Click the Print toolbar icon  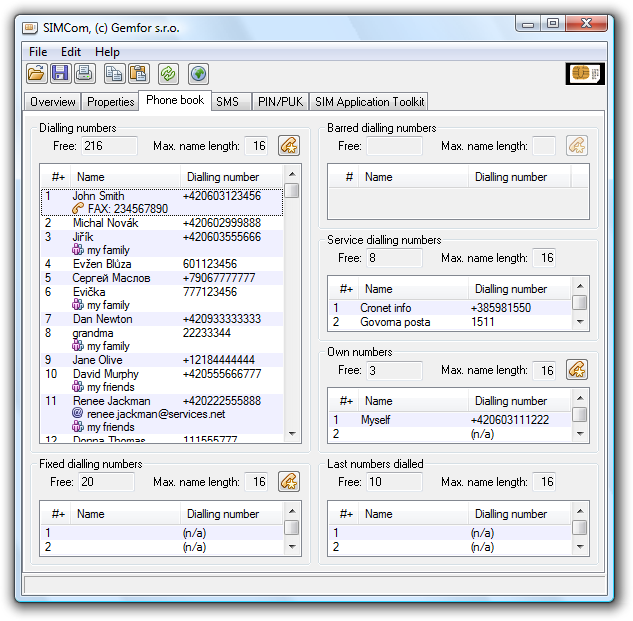[x=84, y=73]
